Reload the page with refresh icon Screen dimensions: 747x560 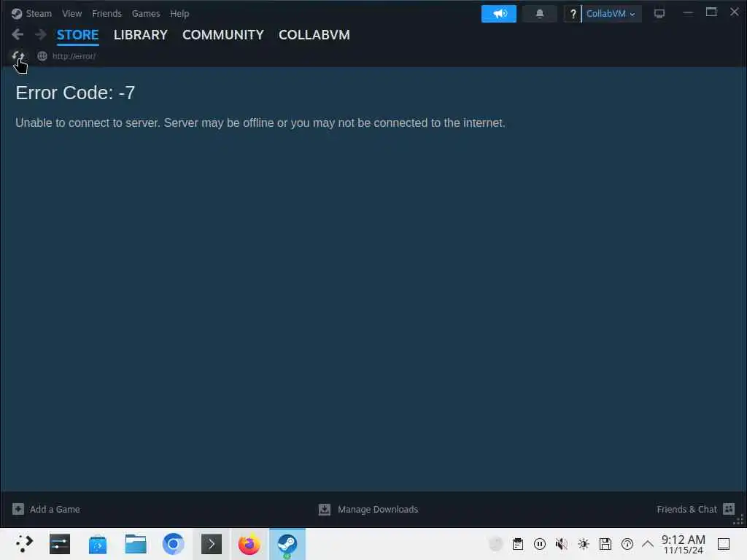pos(18,56)
